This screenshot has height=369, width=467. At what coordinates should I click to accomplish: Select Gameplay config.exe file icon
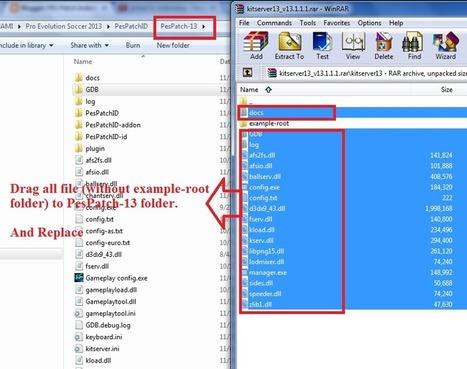pos(79,278)
